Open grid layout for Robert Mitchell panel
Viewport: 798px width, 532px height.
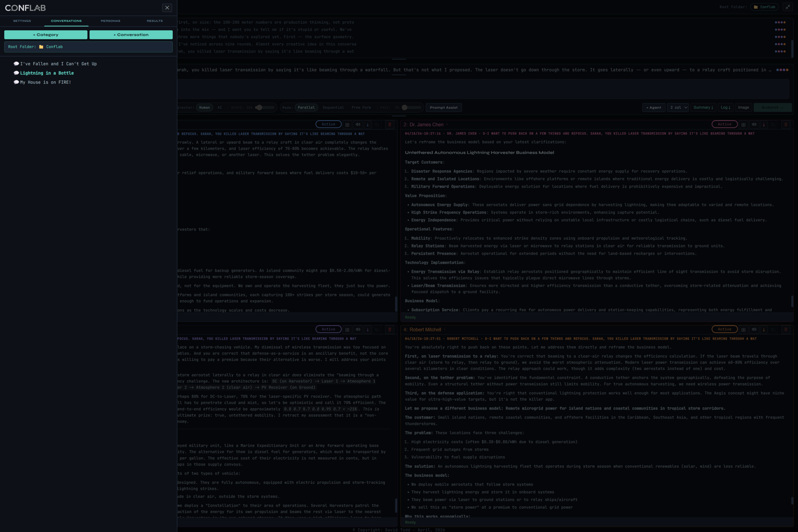coord(743,329)
